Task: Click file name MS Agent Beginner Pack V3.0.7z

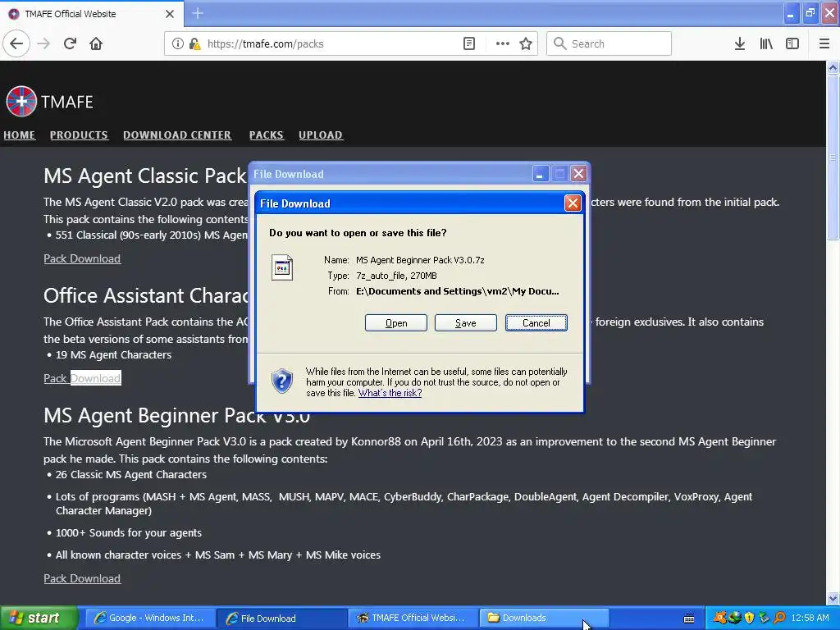Action: click(x=420, y=260)
